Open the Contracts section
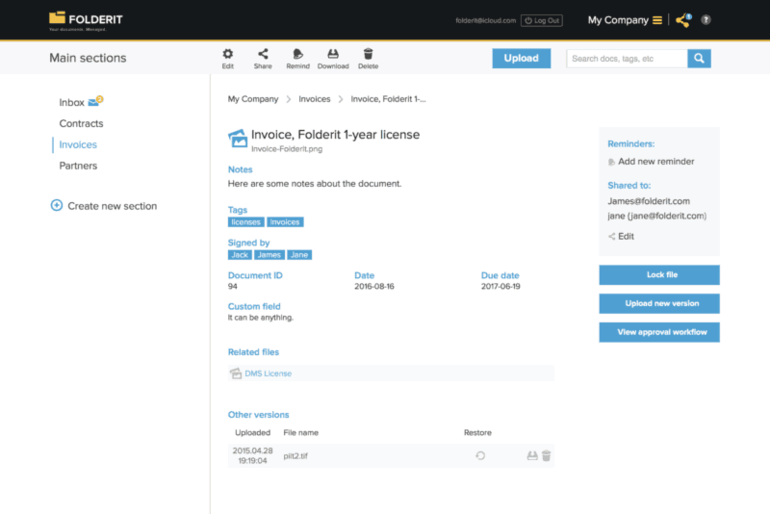Image resolution: width=770 pixels, height=514 pixels. [81, 124]
